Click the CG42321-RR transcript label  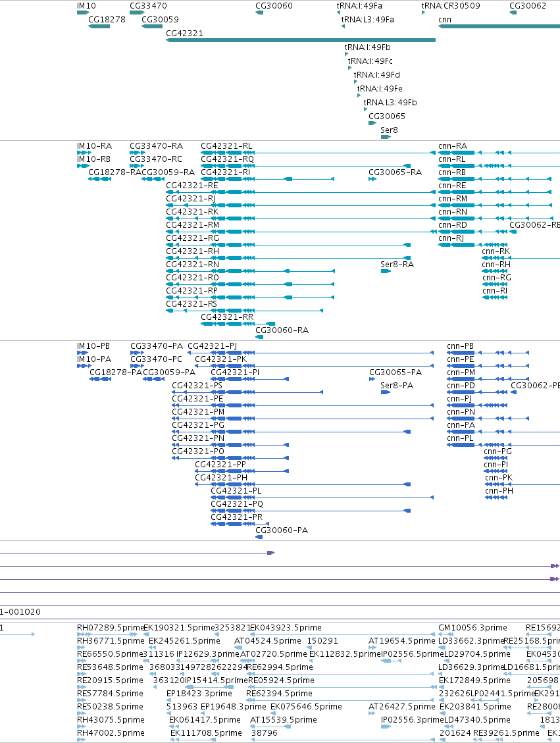[x=227, y=317]
